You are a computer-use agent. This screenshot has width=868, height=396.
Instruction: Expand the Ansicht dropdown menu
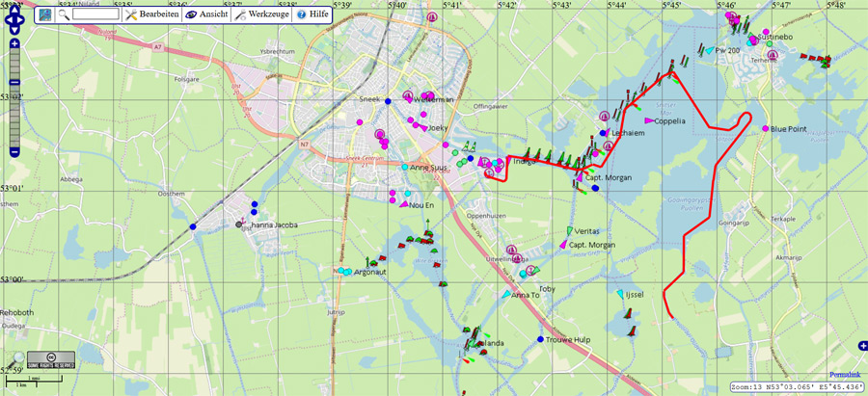click(206, 14)
